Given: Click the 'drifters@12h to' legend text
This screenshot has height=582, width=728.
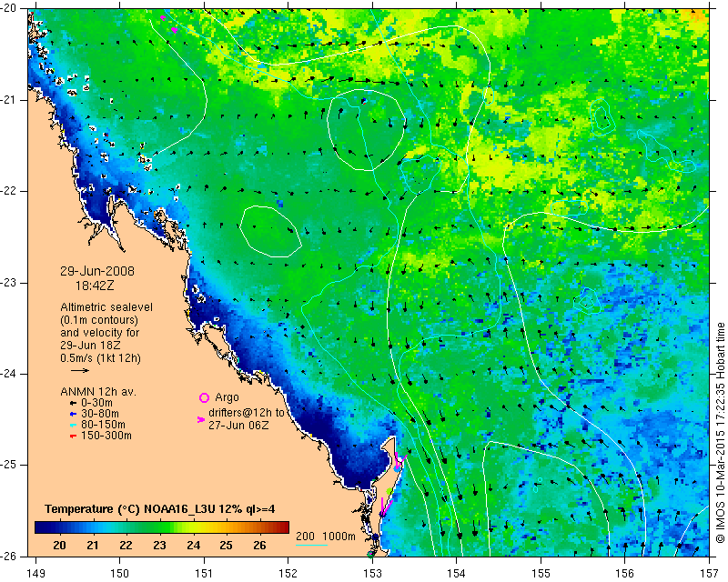Looking at the screenshot, I should point(246,413).
